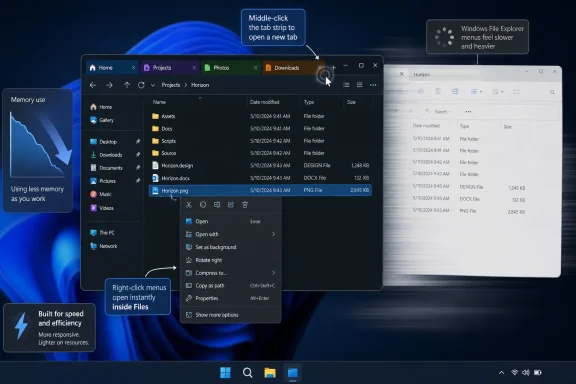Screen dimensions: 576x384
Task: Select the Horizon.docx file
Action: [260, 178]
